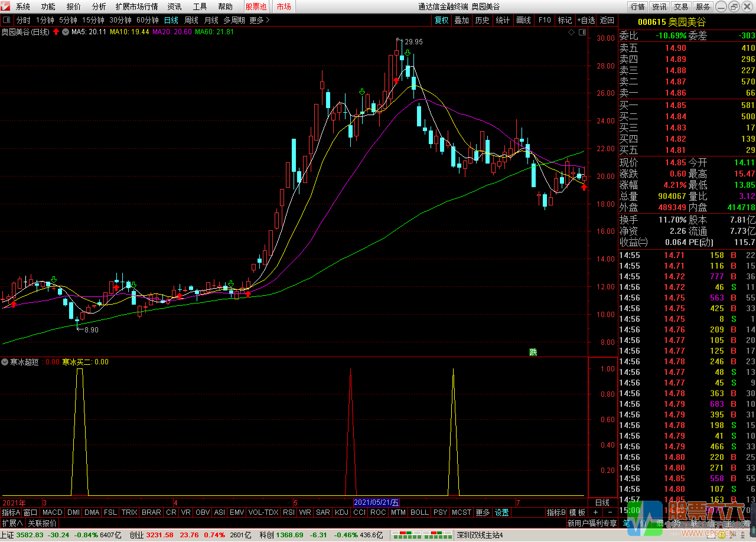Image resolution: width=756 pixels, height=542 pixels.
Task: Expand the 扩展∧ panel tab
Action: point(12,523)
